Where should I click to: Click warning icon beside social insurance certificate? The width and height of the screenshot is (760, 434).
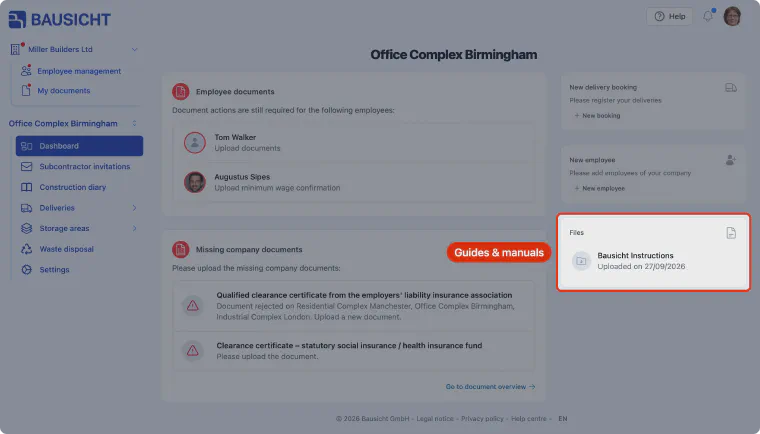pyautogui.click(x=193, y=350)
